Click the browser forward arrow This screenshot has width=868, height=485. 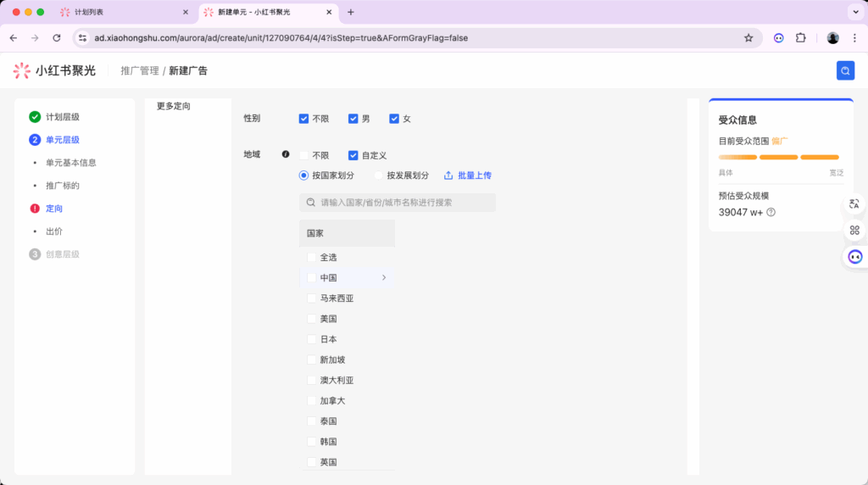[35, 37]
